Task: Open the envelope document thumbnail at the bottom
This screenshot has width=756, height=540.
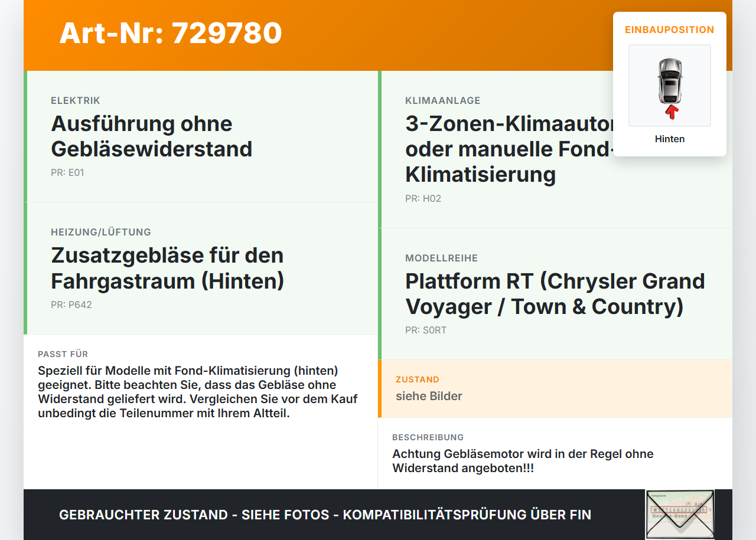Action: 680,514
